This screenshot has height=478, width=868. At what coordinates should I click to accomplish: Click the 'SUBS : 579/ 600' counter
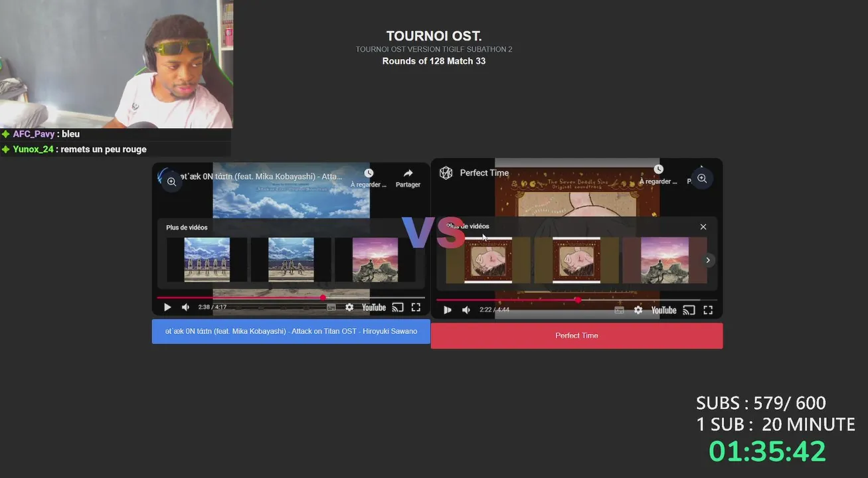(x=761, y=403)
